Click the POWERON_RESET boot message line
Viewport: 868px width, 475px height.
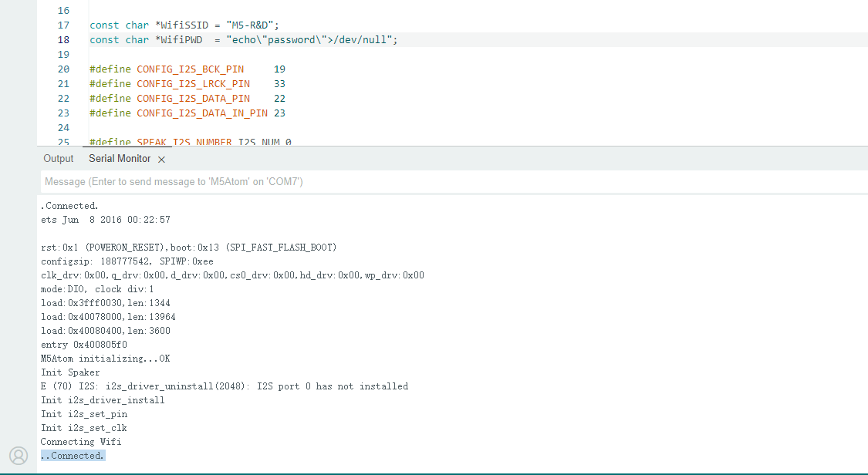click(188, 248)
